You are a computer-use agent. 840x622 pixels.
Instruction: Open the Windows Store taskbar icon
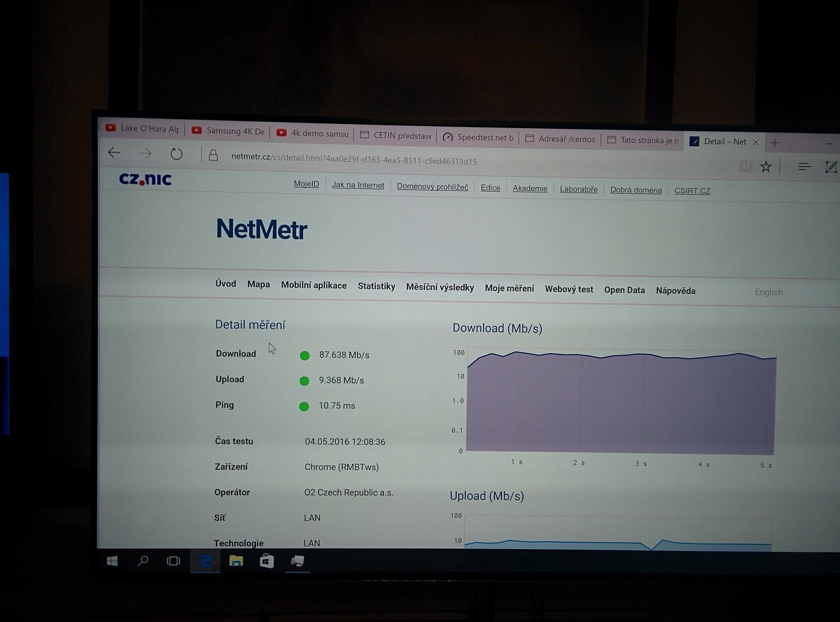pyautogui.click(x=267, y=561)
